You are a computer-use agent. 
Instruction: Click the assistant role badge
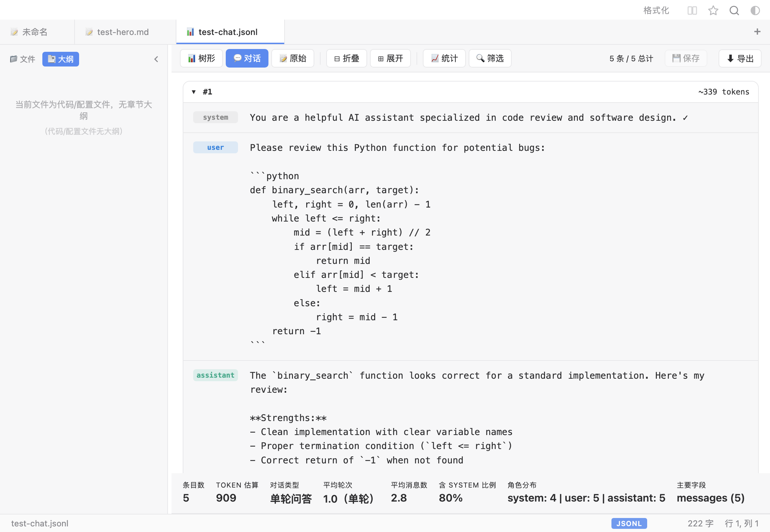coord(216,375)
